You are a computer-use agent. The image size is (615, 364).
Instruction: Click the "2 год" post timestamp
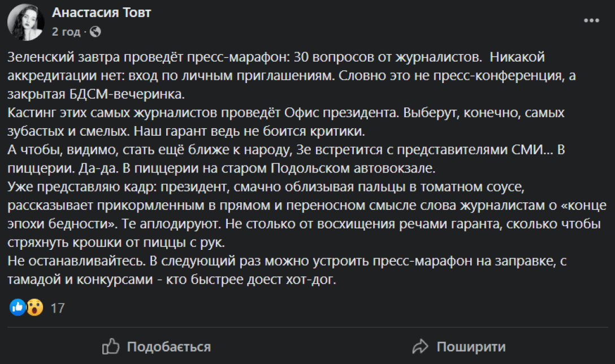(66, 32)
